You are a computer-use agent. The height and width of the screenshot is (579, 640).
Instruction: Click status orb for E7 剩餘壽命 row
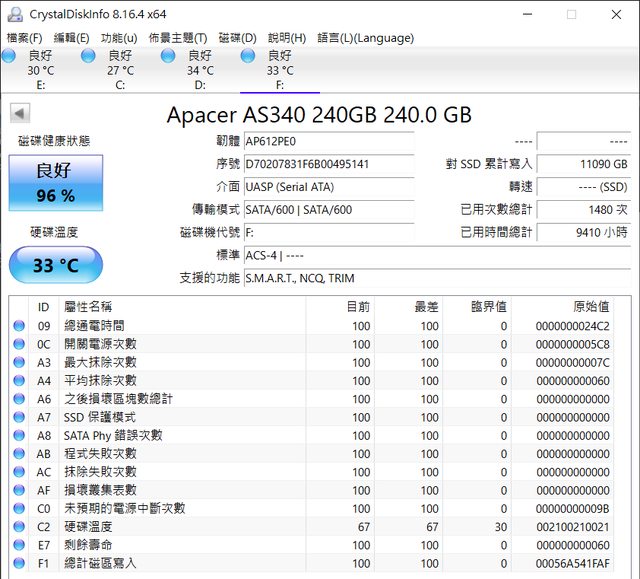click(x=19, y=545)
